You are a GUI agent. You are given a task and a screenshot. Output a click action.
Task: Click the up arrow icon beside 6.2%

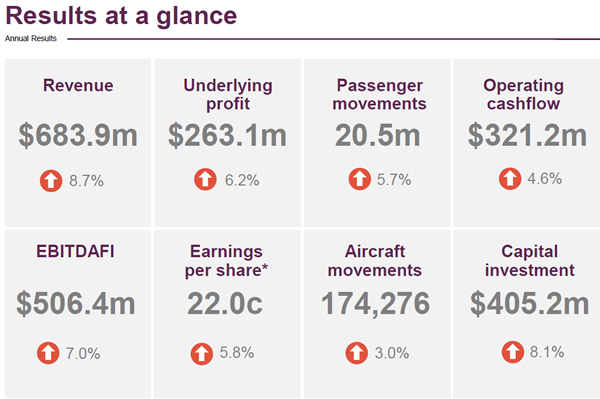click(x=205, y=179)
